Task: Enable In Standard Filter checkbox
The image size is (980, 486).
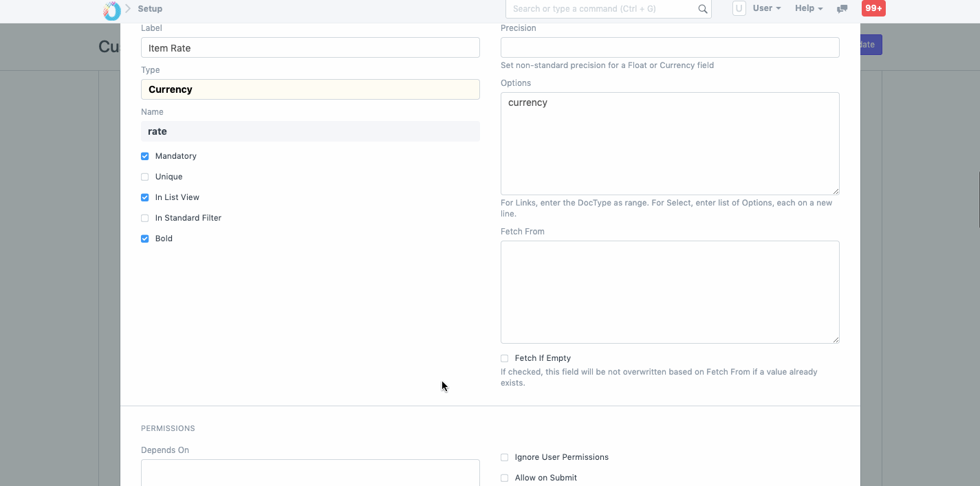Action: point(144,218)
